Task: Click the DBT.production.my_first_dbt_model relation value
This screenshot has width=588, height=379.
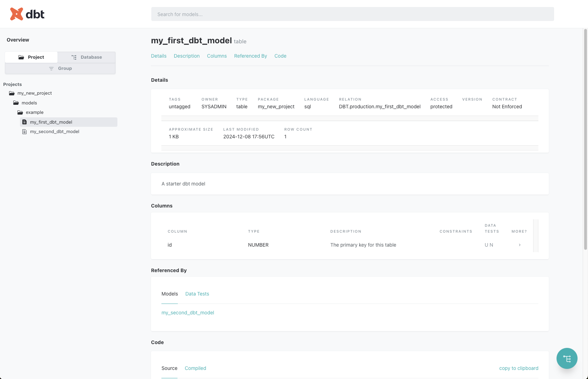Action: pyautogui.click(x=379, y=107)
